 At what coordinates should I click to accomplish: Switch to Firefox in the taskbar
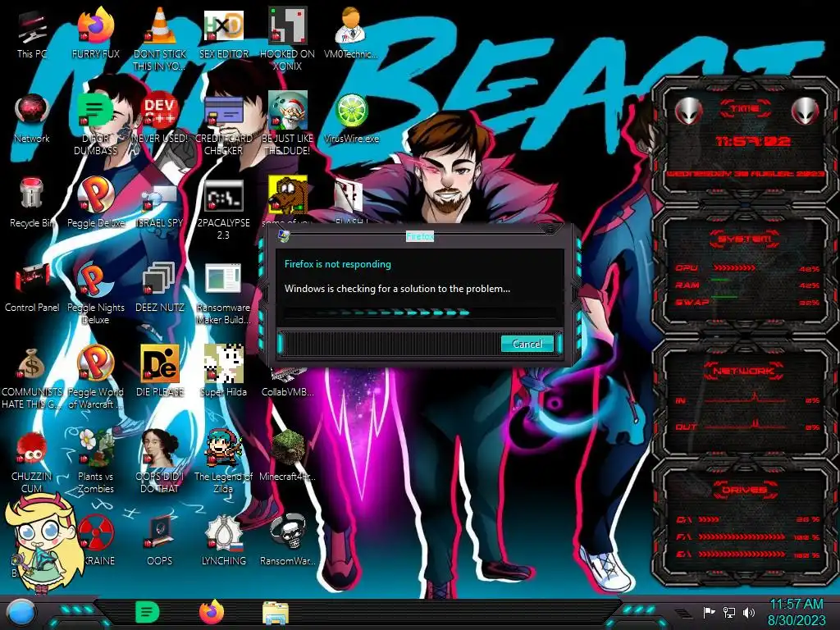[212, 612]
